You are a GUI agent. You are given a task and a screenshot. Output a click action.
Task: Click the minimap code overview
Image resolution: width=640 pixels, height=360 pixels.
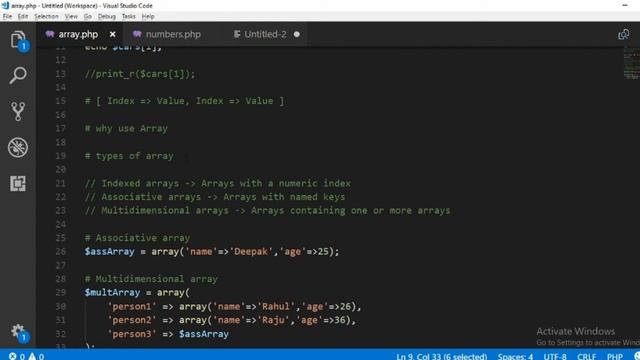tap(631, 62)
